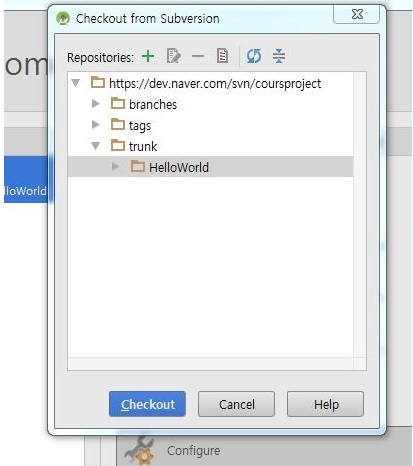Close the Checkout from Subversion dialog
The width and height of the screenshot is (413, 466).
coord(356,14)
